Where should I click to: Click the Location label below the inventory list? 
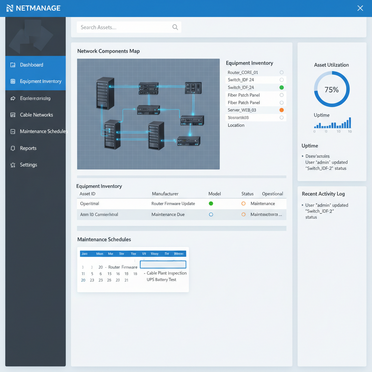pos(236,125)
